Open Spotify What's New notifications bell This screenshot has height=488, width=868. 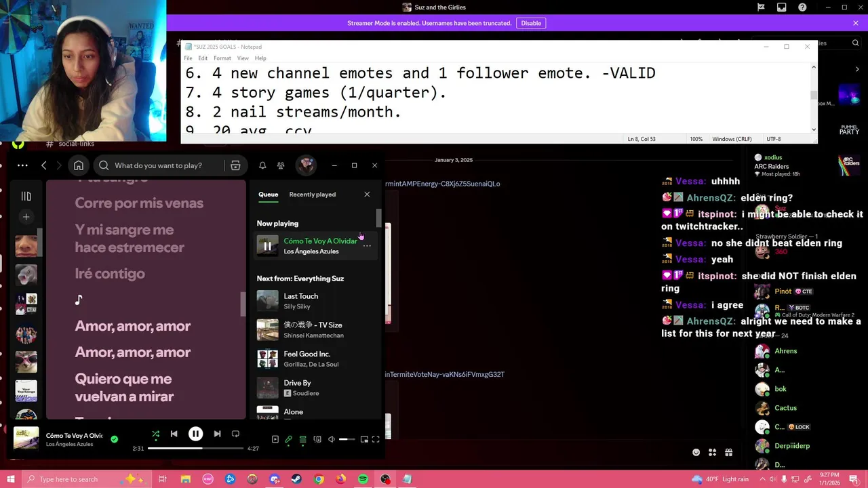[262, 165]
